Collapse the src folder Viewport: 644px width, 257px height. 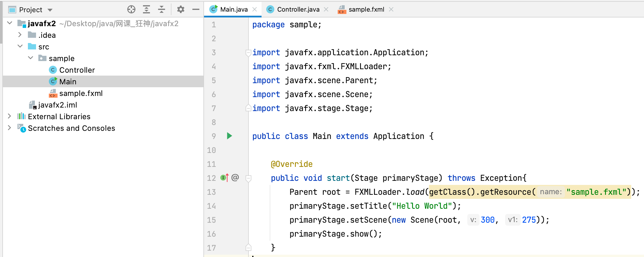[20, 47]
